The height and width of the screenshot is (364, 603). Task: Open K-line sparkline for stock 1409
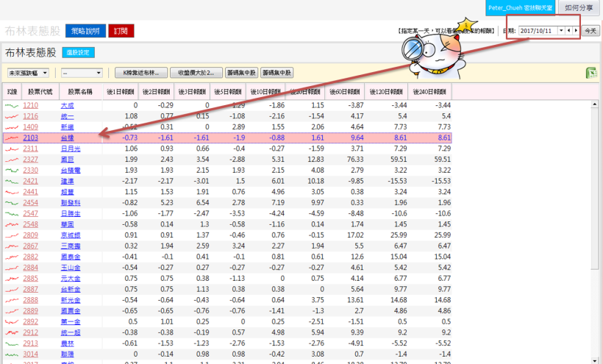click(12, 127)
